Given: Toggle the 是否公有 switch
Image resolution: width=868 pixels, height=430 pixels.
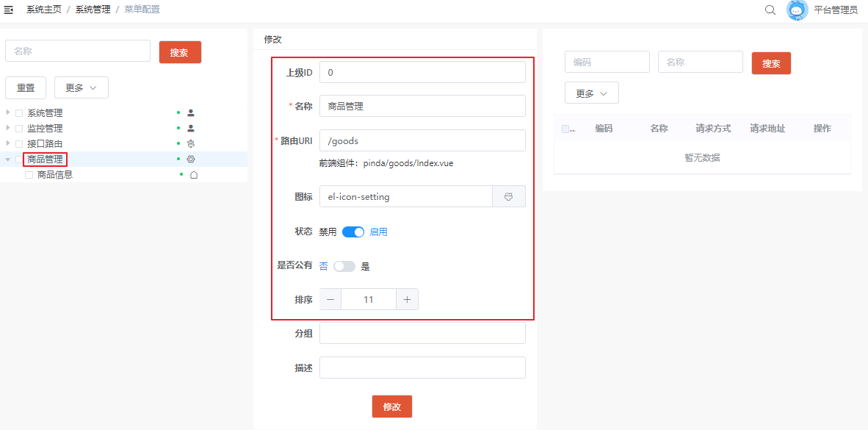Looking at the screenshot, I should pos(344,266).
